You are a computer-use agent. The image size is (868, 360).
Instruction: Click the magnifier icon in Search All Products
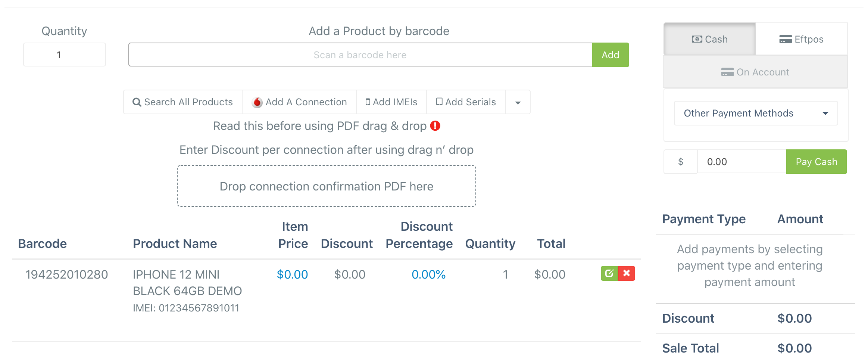click(x=137, y=102)
